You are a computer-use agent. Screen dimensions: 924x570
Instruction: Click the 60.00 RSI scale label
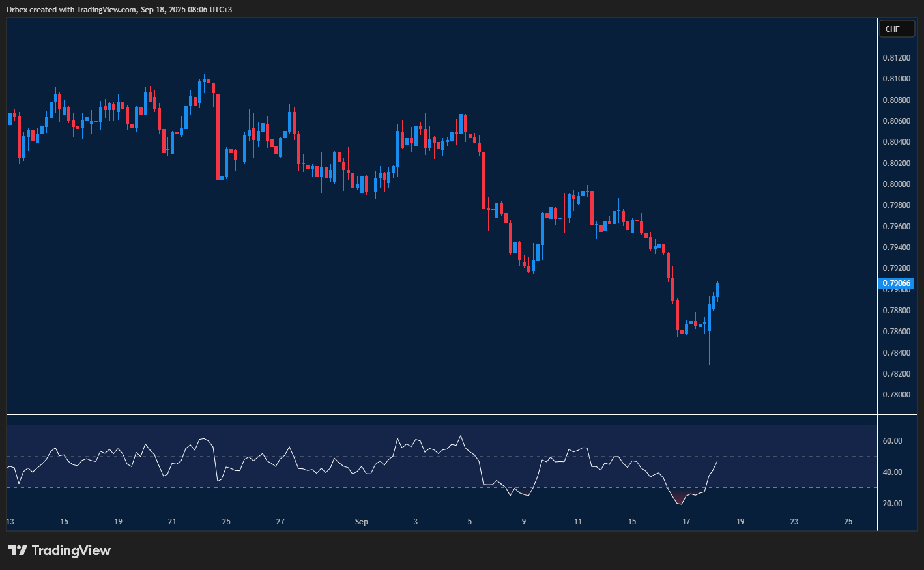click(x=892, y=441)
